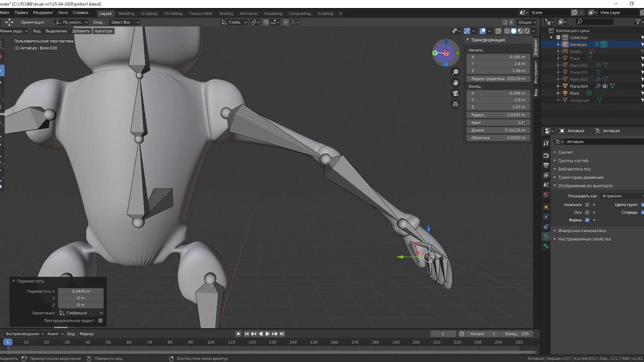
Task: Open the Арматура menu in viewport header
Action: click(x=103, y=31)
